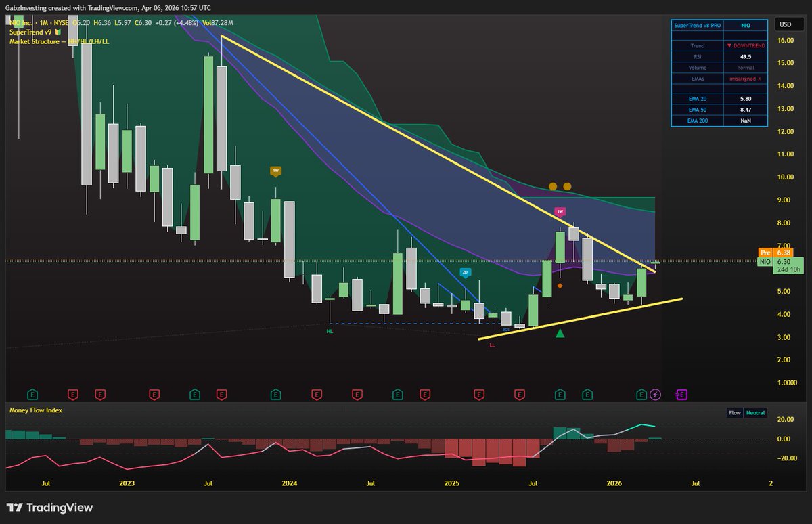Click the Money Flow Index title
The image size is (812, 524).
tap(35, 410)
